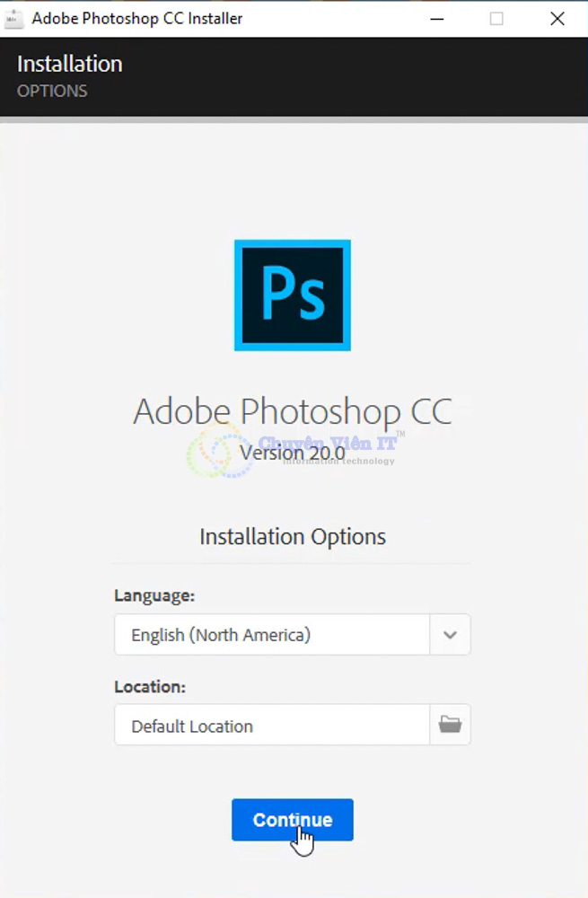This screenshot has height=898, width=588.
Task: Click the Installation Options heading
Action: click(293, 537)
